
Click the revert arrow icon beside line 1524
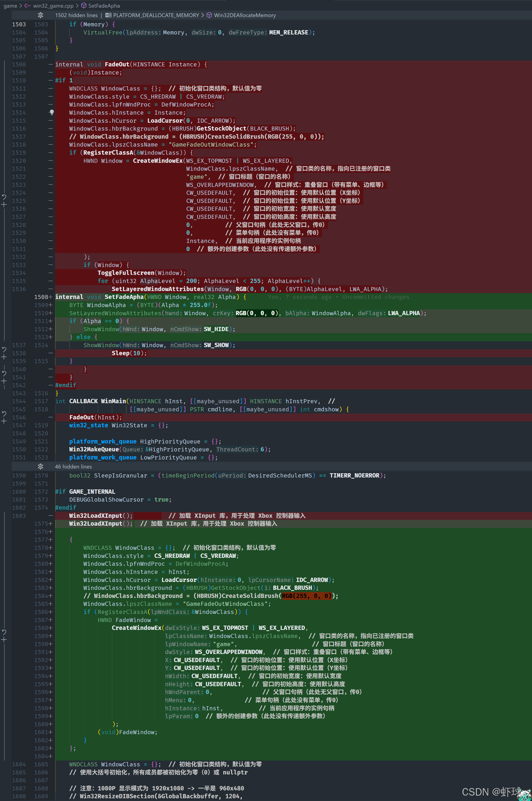pos(4,197)
